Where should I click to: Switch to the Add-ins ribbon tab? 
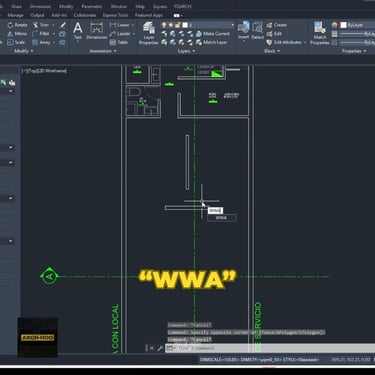(59, 15)
